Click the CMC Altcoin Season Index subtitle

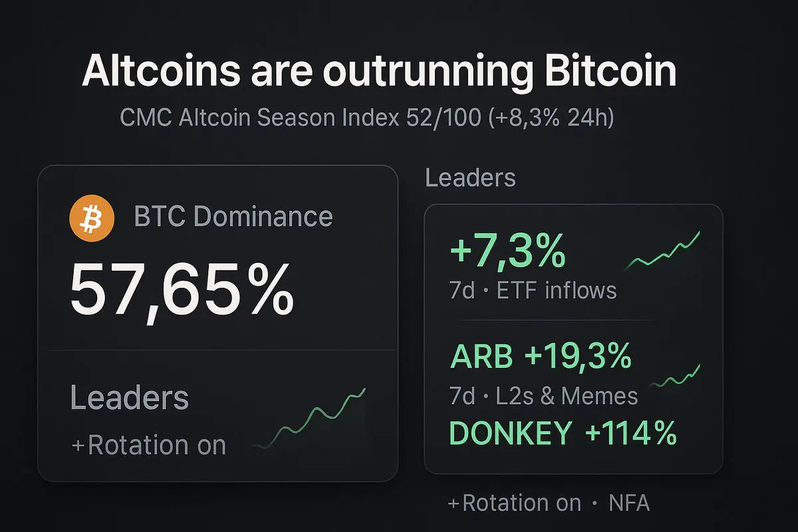(367, 118)
